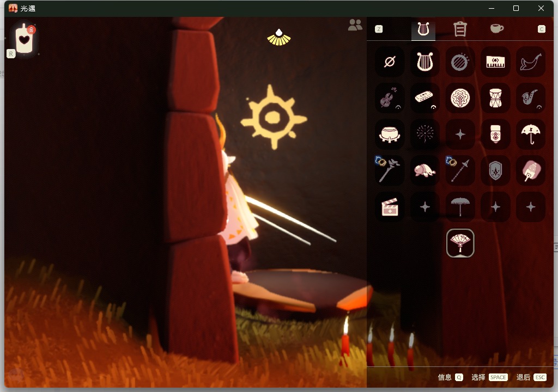Open the friends list icon
This screenshot has height=392, width=558.
tap(355, 25)
